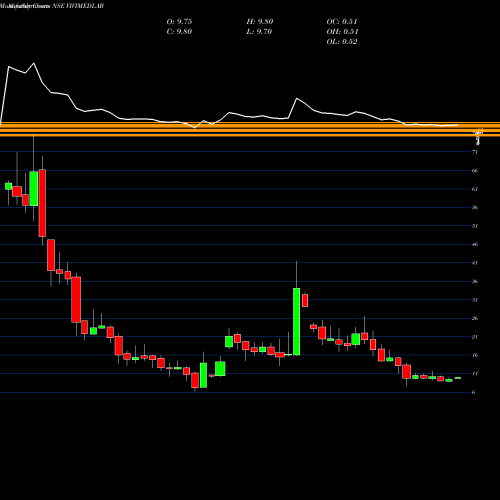Select the OL: 0.52 reading
The width and height of the screenshot is (500, 500).
pyautogui.click(x=342, y=42)
